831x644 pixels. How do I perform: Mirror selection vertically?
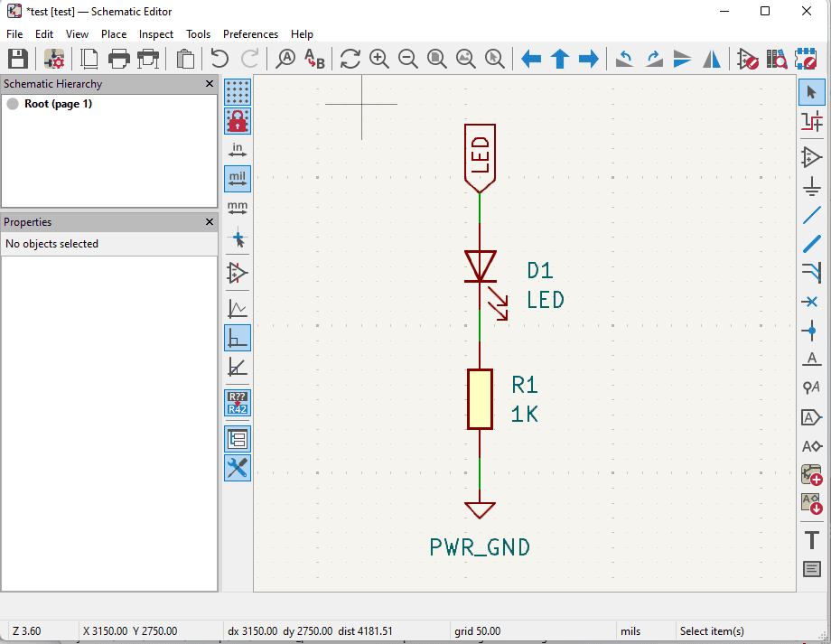tap(683, 59)
